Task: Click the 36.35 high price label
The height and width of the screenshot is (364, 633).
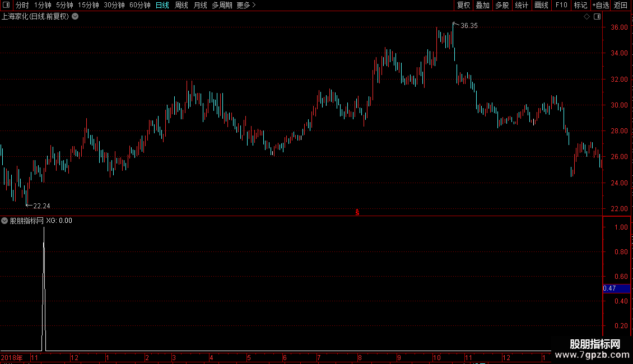Action: 469,26
